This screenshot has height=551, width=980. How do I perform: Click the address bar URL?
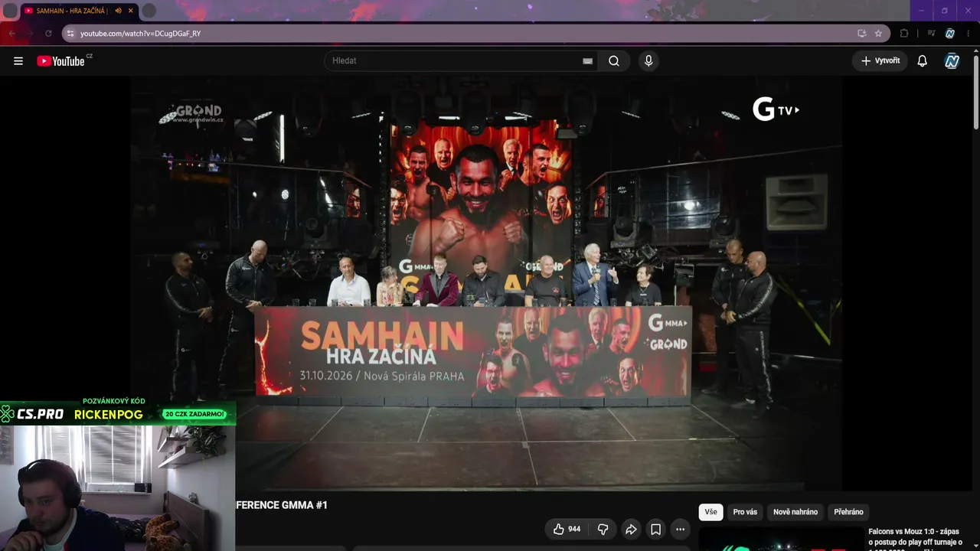point(140,34)
